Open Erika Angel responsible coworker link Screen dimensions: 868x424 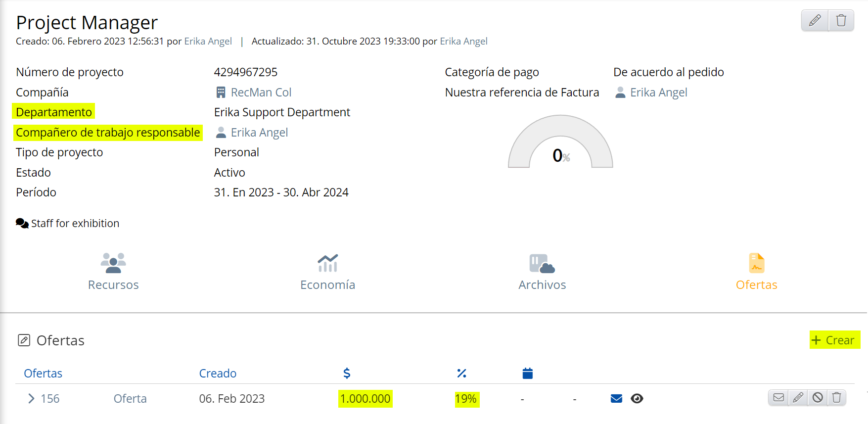click(x=259, y=133)
